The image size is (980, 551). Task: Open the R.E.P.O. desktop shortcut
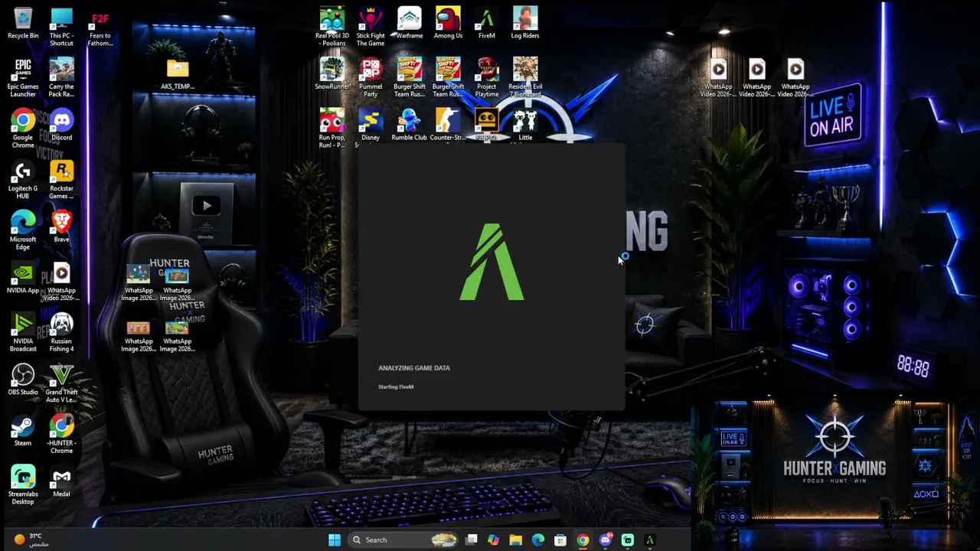(x=486, y=125)
